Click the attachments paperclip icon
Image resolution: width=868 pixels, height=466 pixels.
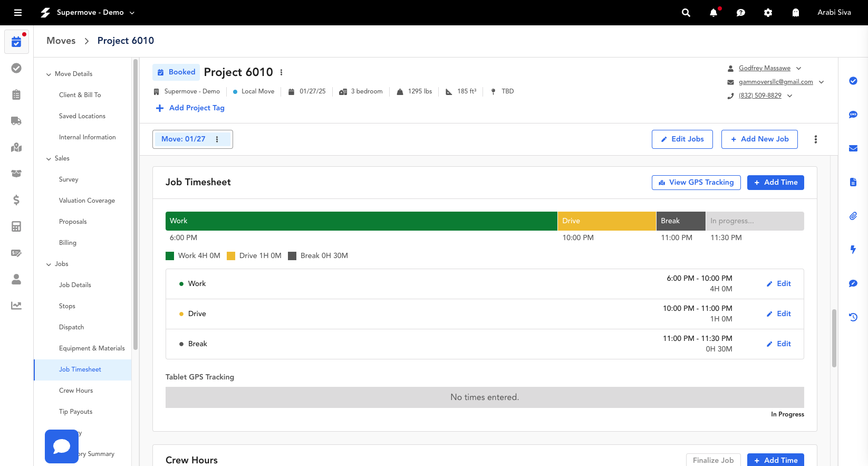click(853, 216)
